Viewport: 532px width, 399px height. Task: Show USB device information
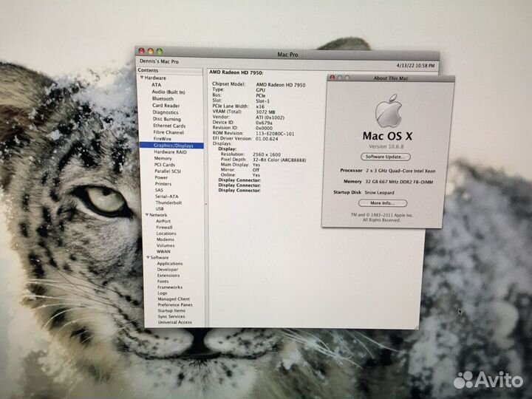click(160, 208)
